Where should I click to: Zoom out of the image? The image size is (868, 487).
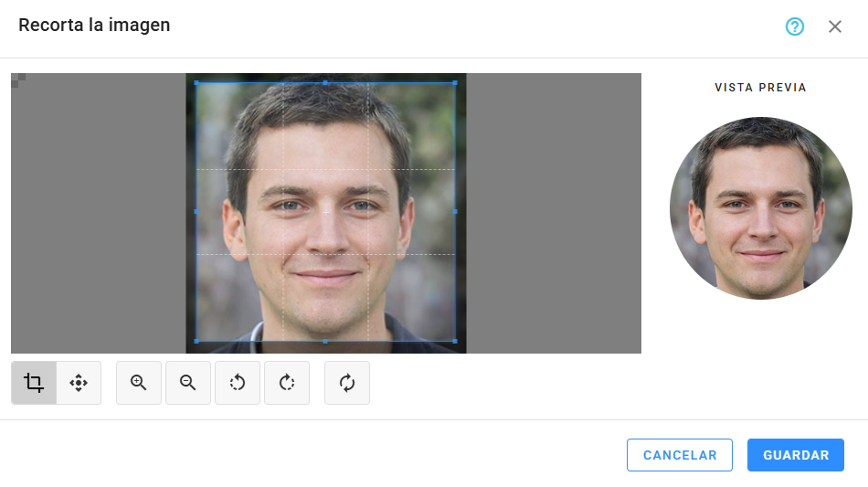(x=188, y=383)
